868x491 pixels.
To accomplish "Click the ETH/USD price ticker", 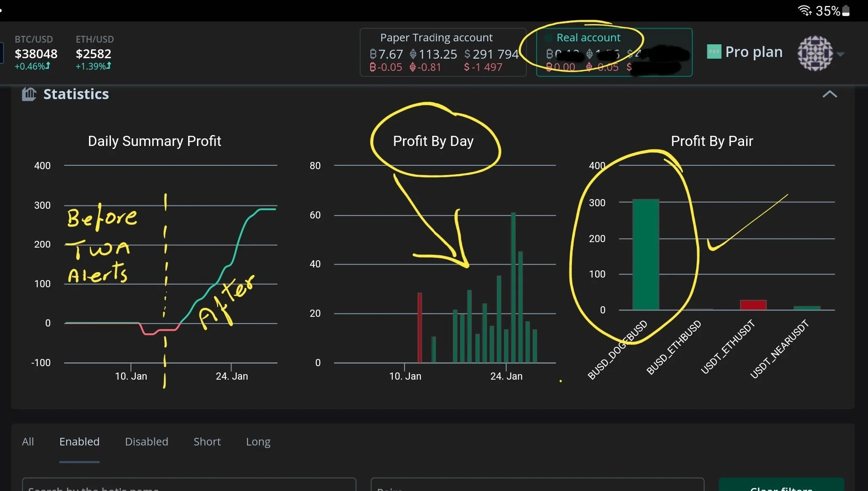I will click(x=94, y=53).
